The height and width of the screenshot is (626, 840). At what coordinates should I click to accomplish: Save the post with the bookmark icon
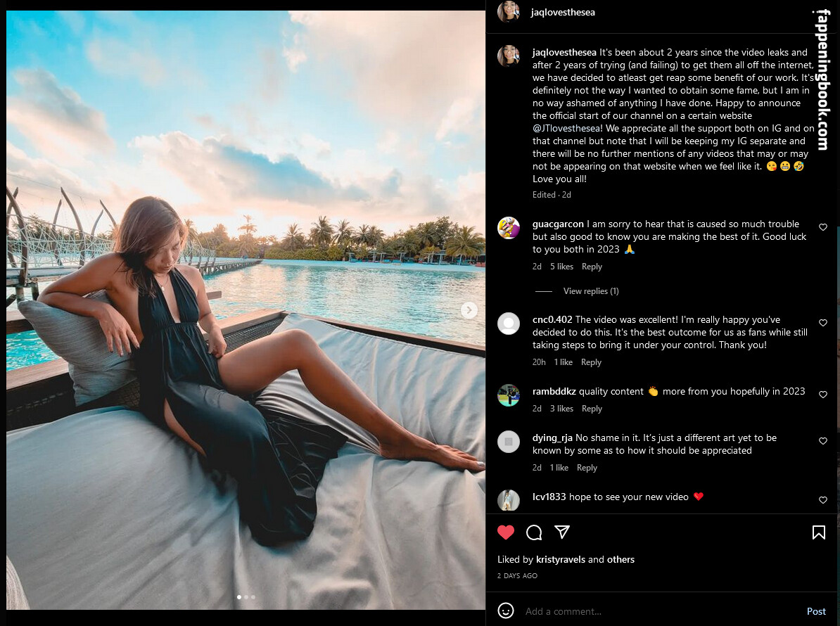tap(819, 532)
